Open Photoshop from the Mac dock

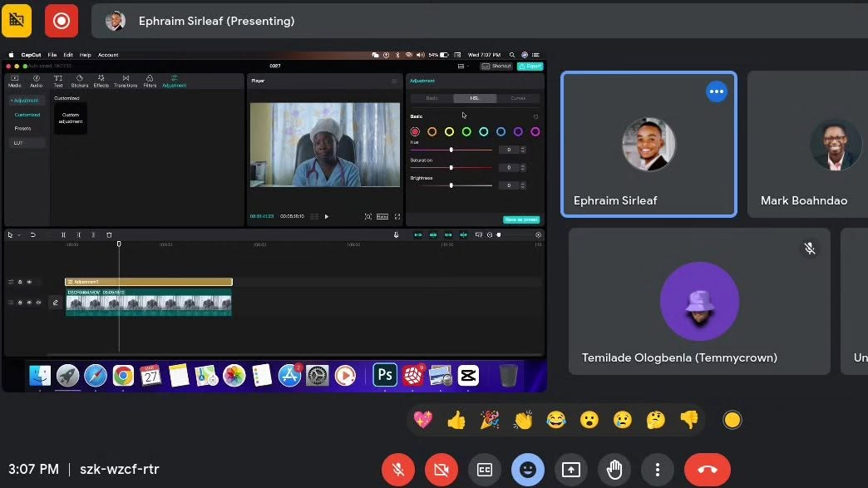tap(385, 376)
